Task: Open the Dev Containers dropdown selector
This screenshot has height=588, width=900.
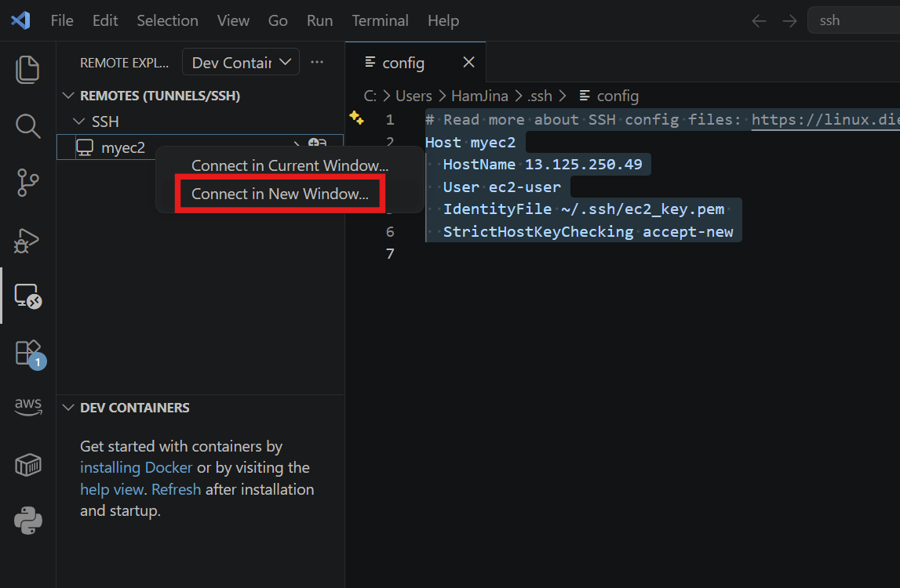Action: pos(241,62)
